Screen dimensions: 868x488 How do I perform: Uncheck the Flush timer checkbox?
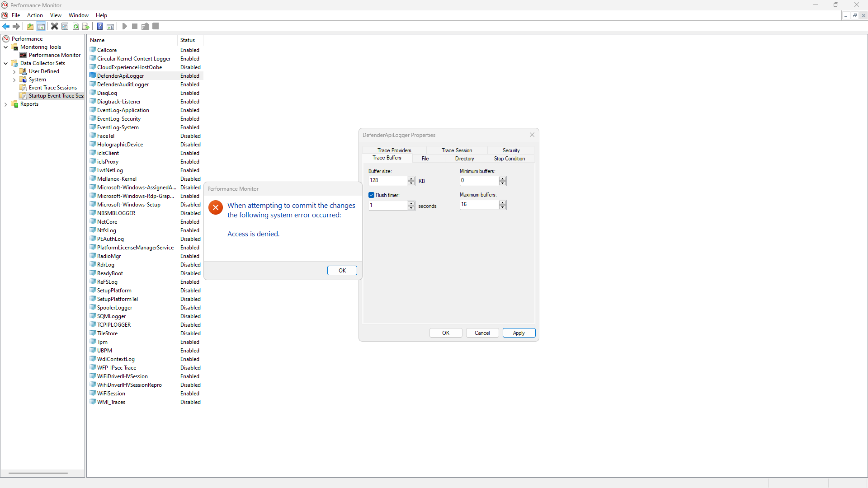coord(372,195)
